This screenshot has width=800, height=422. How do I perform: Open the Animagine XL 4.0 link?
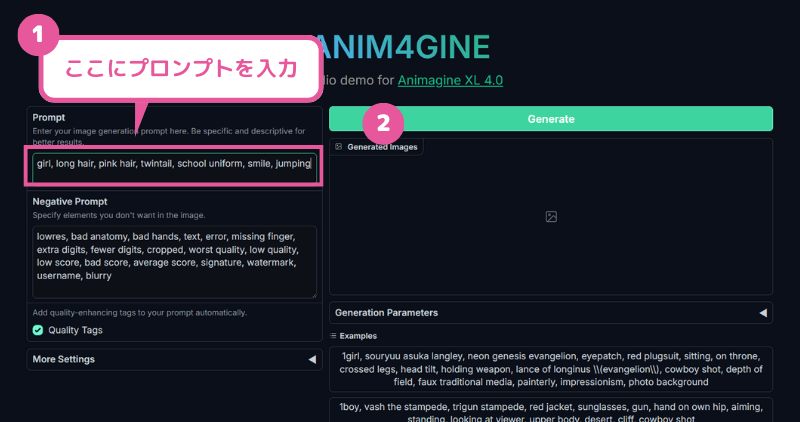450,81
